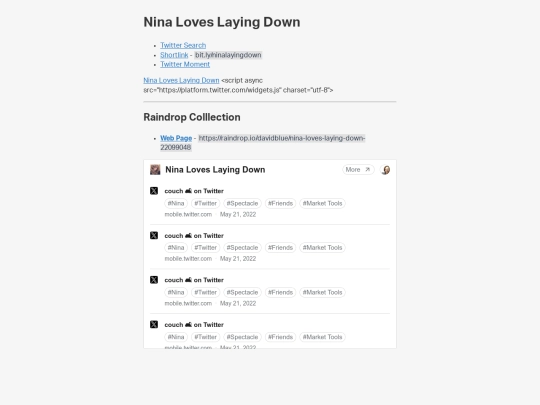Click May 21, 2022 date in first bookmark
The image size is (540, 405).
238,214
